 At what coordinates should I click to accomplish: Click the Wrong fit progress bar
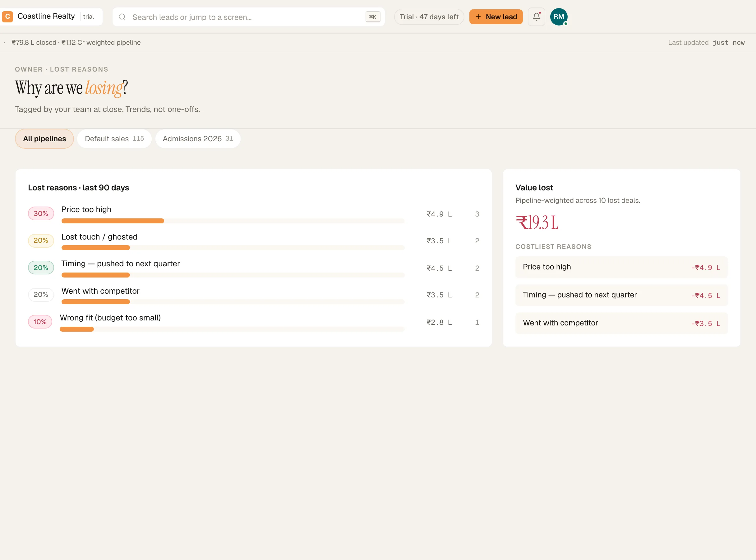click(232, 329)
